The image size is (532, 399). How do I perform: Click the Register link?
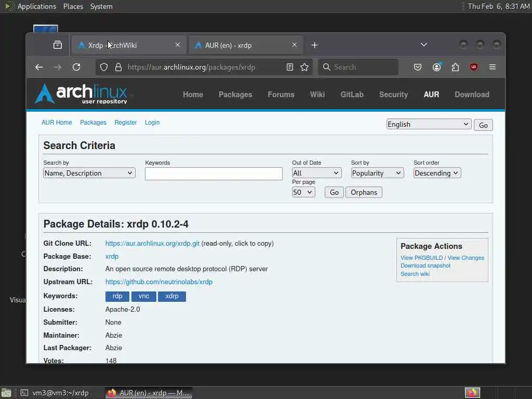point(126,123)
